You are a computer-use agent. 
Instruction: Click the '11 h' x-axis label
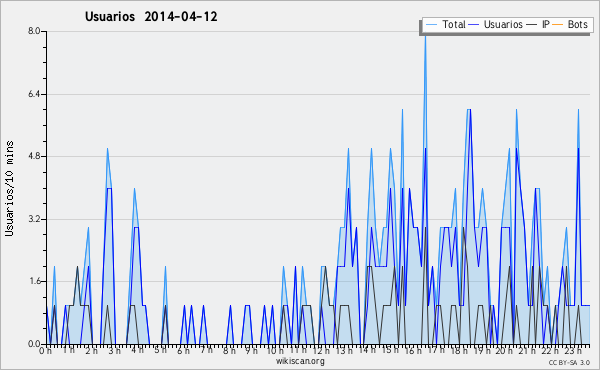[298, 350]
